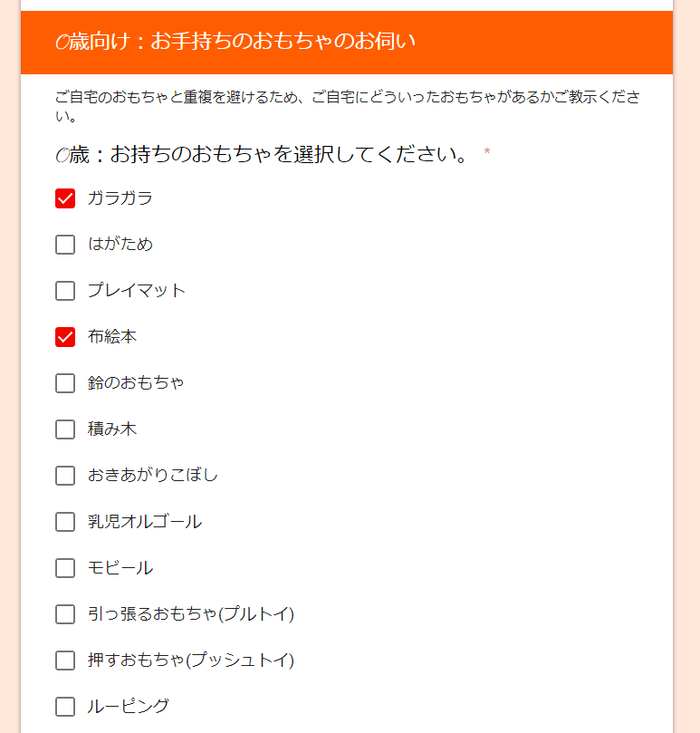Click the 布絵本 label text
This screenshot has height=733, width=700.
[112, 336]
